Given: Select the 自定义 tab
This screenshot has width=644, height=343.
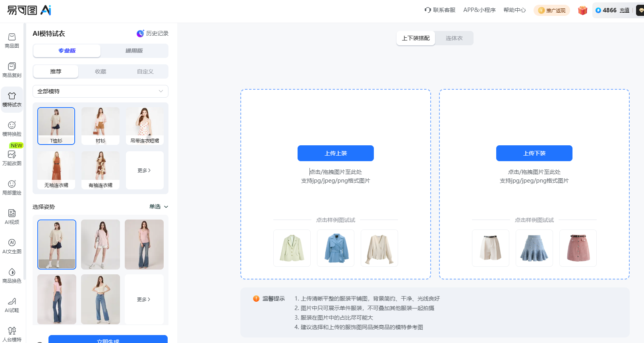Looking at the screenshot, I should tap(145, 71).
